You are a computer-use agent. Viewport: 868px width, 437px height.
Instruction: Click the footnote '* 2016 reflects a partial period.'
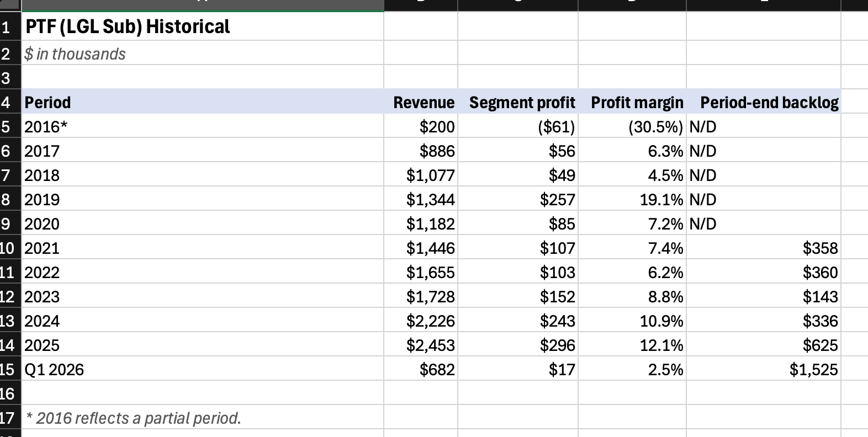(203, 418)
